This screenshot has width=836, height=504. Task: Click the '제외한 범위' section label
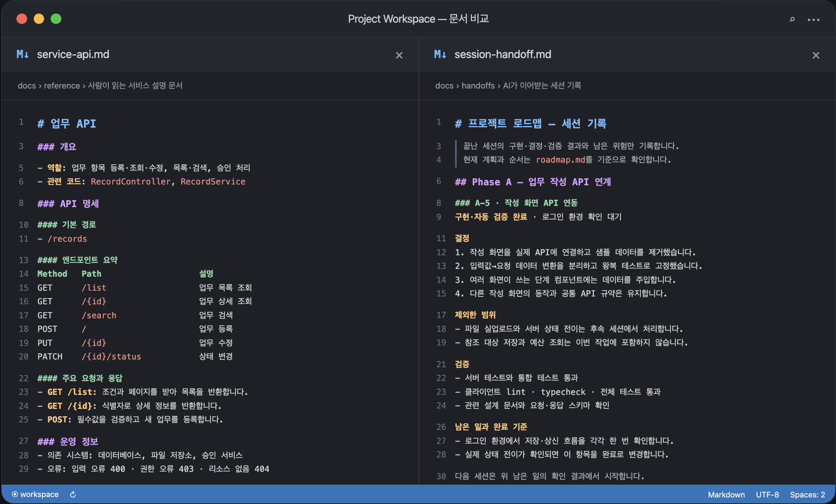[475, 315]
